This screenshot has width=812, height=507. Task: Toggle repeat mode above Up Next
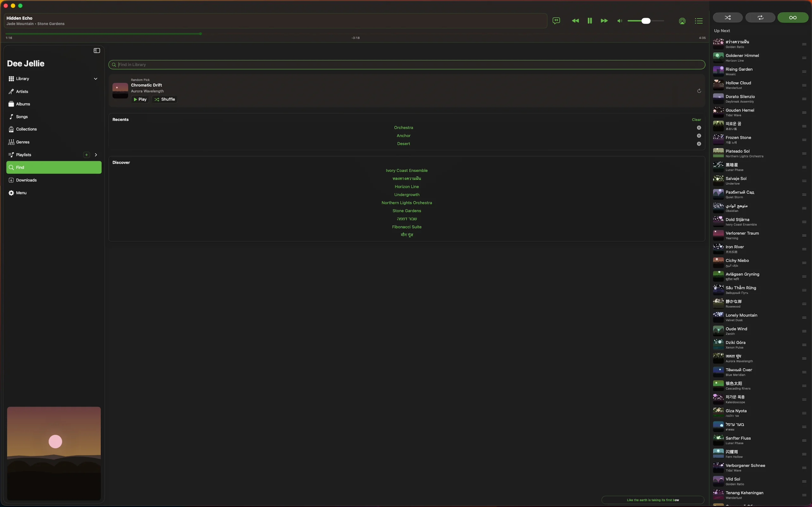point(760,17)
